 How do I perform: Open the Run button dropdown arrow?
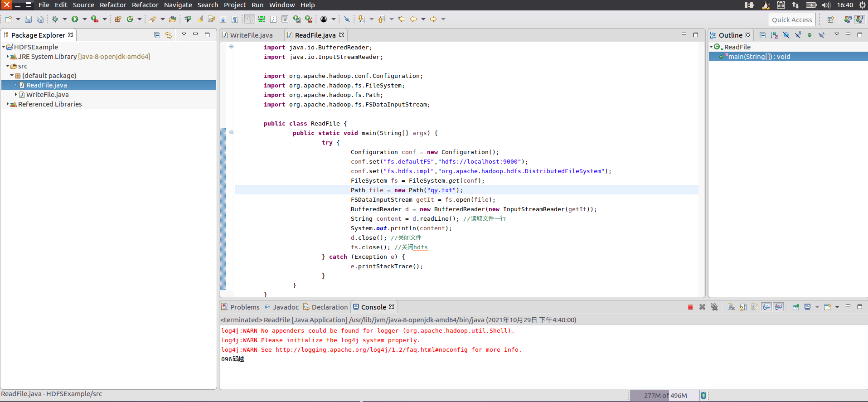(x=85, y=19)
